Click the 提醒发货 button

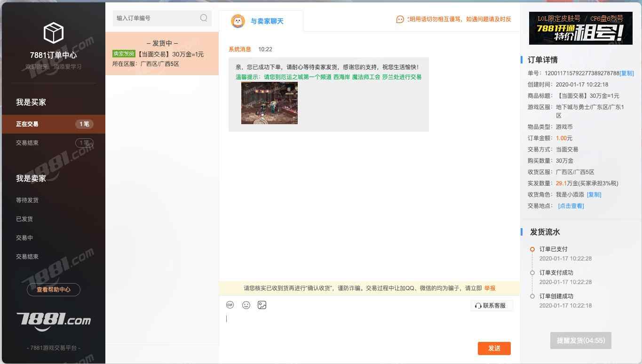(581, 340)
